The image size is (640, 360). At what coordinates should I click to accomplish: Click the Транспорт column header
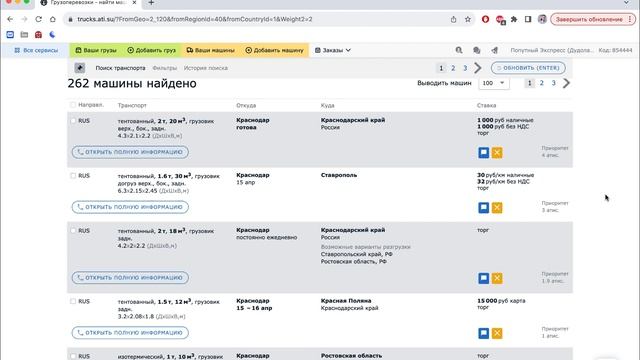132,105
